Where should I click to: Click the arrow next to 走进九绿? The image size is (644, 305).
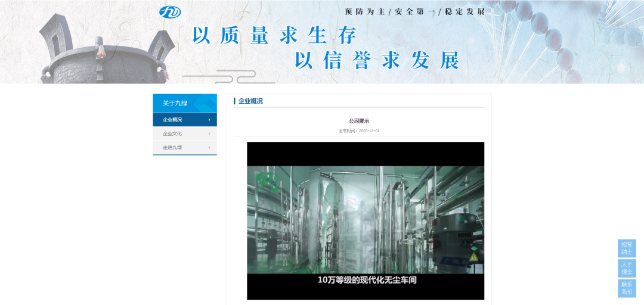(209, 147)
